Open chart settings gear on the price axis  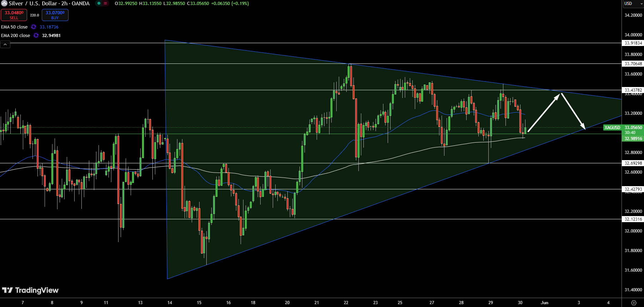634,303
